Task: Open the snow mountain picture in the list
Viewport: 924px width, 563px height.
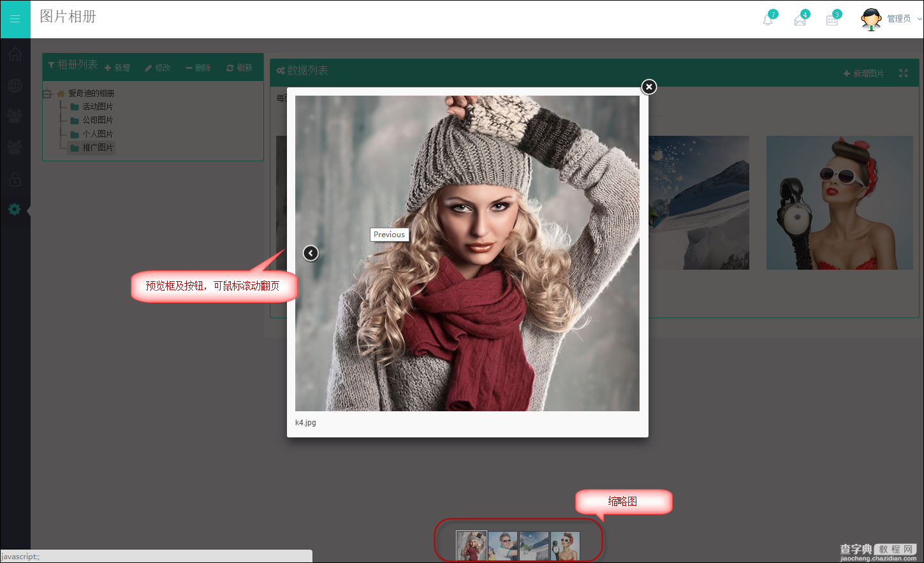Action: [699, 202]
